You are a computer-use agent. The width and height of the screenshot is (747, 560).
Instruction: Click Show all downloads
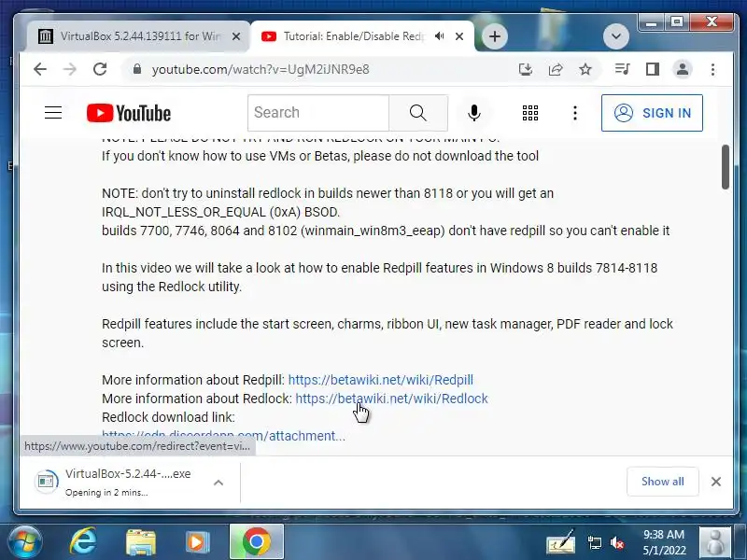[663, 482]
